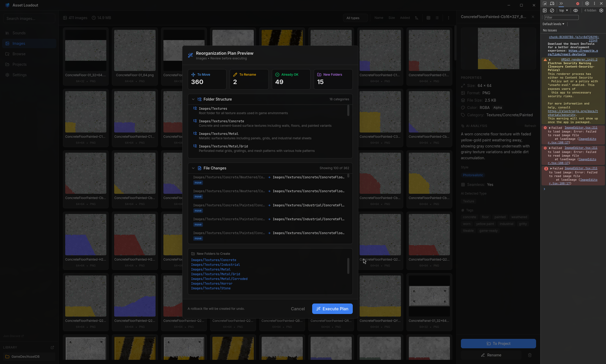This screenshot has width=606, height=364.
Task: Collapse the File Changes section
Action: 193,168
